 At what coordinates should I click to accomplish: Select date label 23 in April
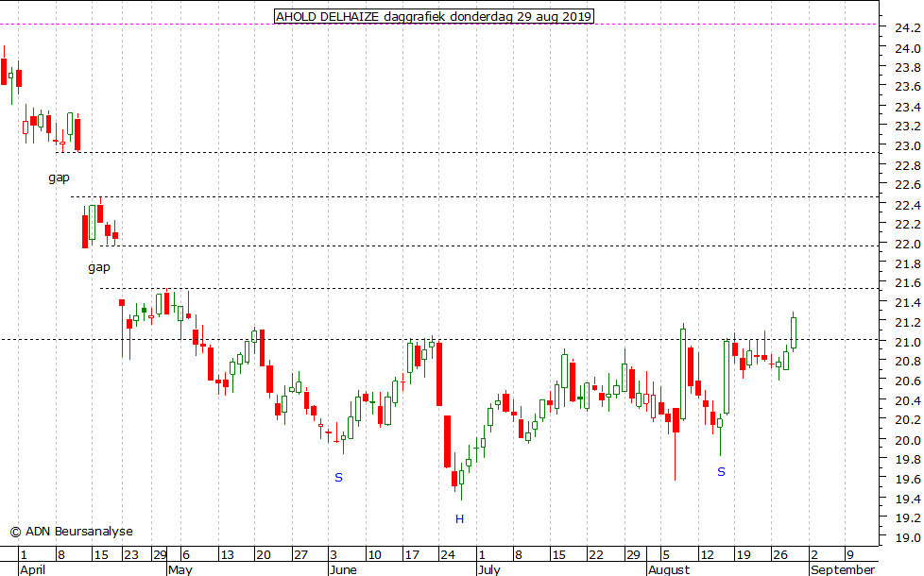coord(131,555)
